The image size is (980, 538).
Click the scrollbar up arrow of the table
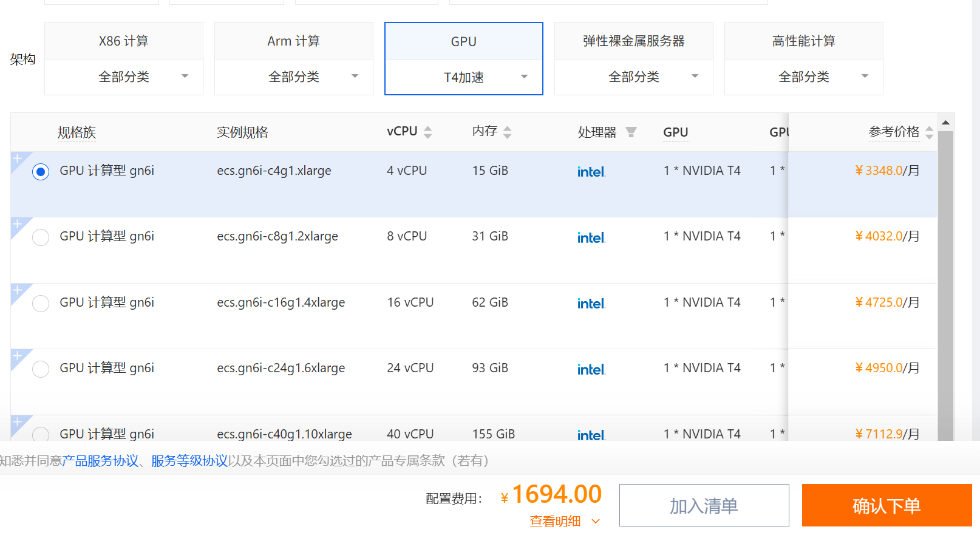[945, 123]
